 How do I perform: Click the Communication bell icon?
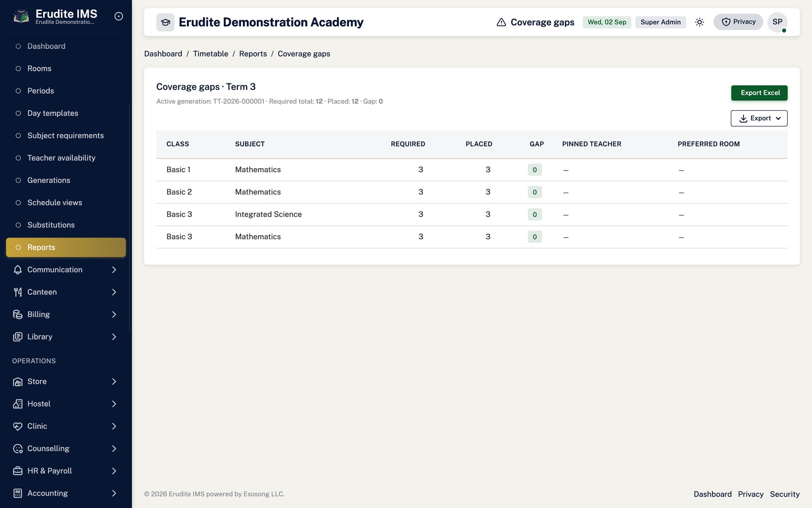[18, 270]
